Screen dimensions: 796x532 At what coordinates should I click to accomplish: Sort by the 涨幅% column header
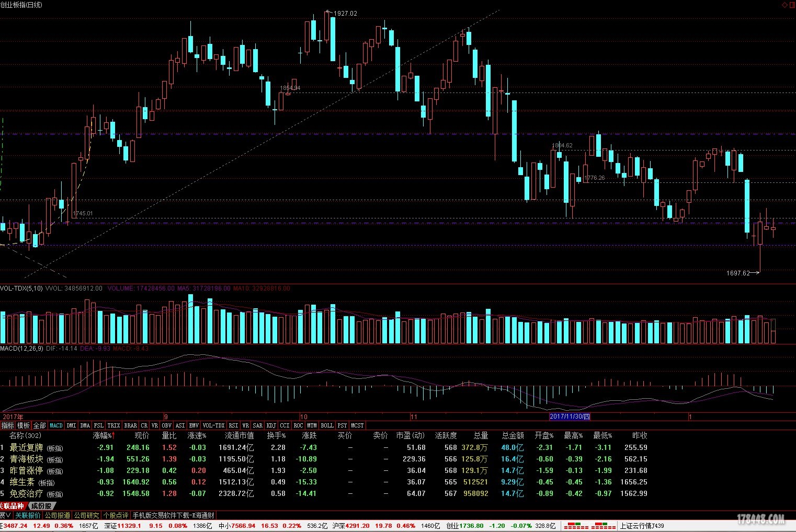coord(104,435)
